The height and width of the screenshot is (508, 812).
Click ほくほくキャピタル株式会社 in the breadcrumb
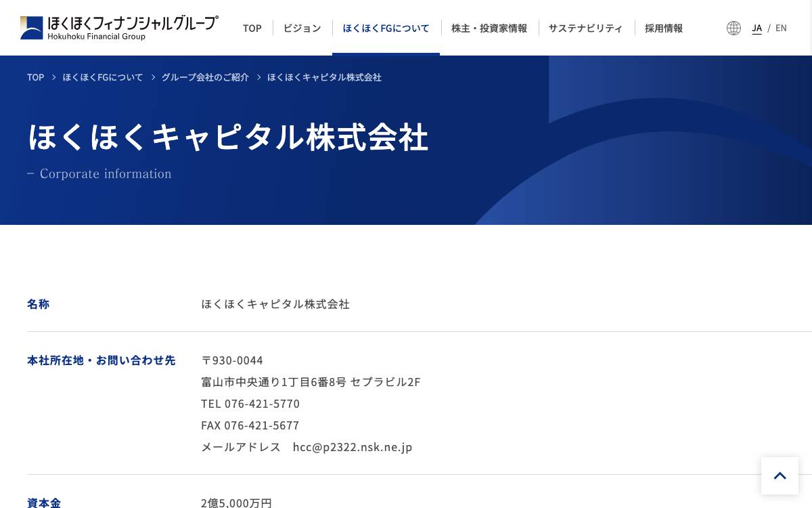[x=324, y=77]
